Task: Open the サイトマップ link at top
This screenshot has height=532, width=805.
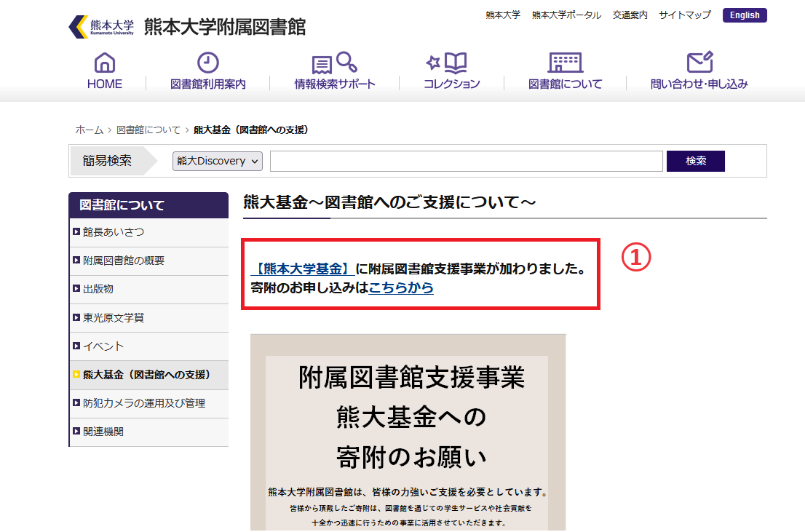Action: tap(685, 15)
